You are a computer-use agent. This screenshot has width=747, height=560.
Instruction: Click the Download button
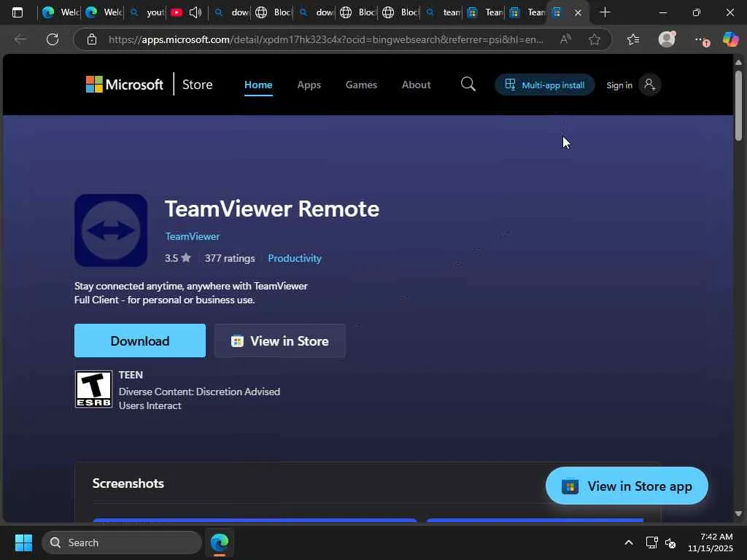click(140, 341)
